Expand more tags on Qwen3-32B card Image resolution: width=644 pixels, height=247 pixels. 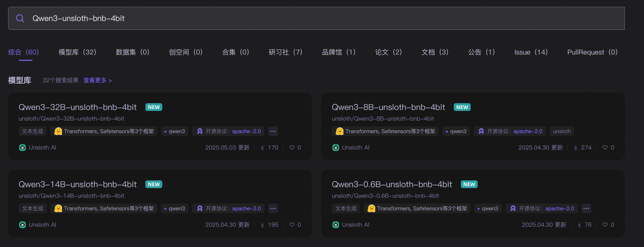point(273,131)
